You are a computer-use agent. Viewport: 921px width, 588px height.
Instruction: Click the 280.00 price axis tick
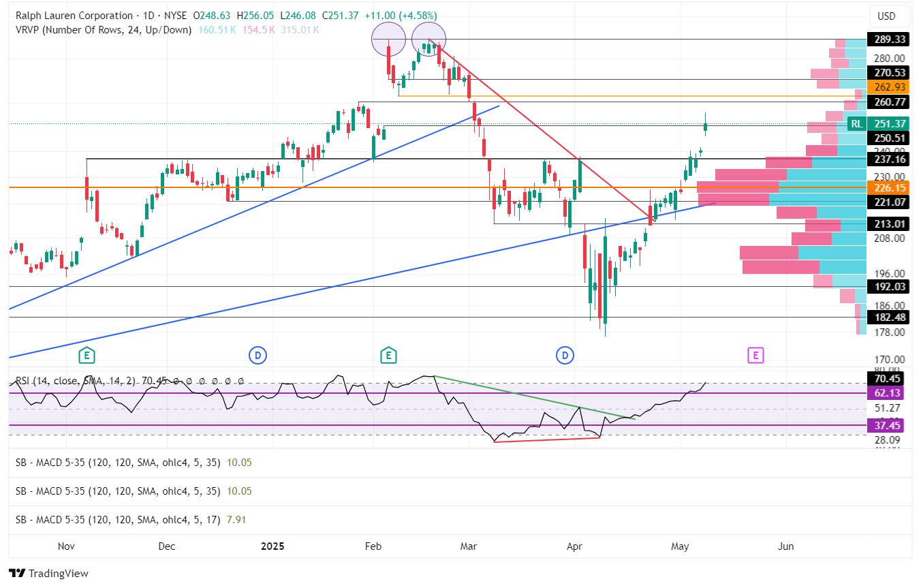pos(889,59)
